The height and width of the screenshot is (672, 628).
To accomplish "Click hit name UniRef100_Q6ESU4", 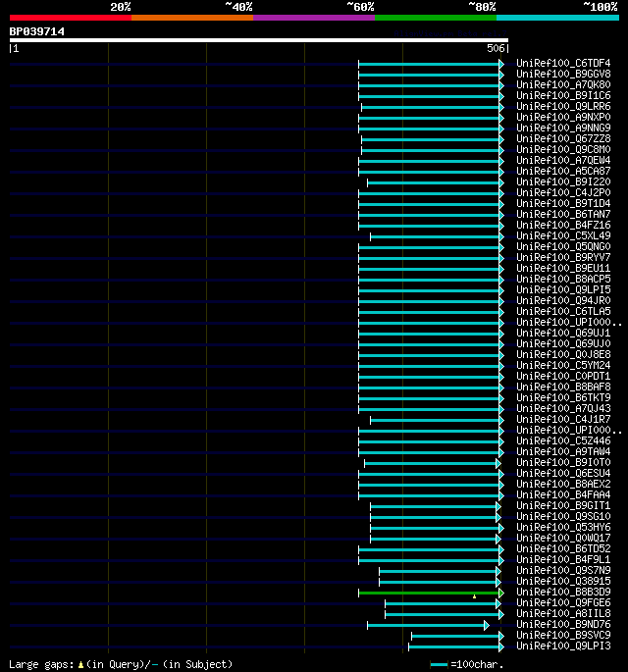I will (x=563, y=473).
